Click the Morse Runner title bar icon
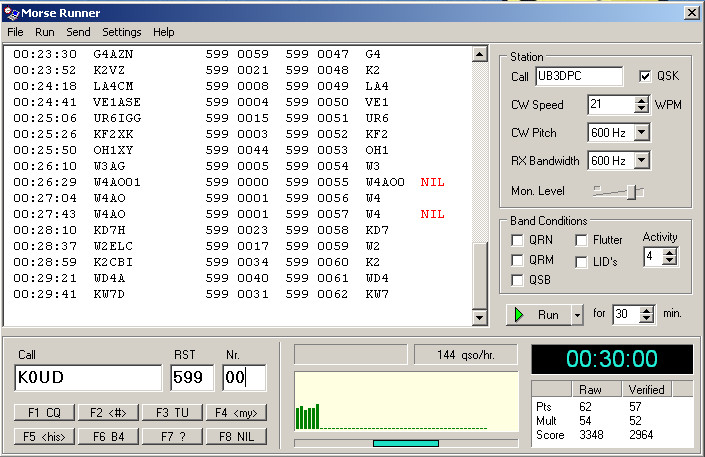The height and width of the screenshot is (457, 705). point(10,12)
